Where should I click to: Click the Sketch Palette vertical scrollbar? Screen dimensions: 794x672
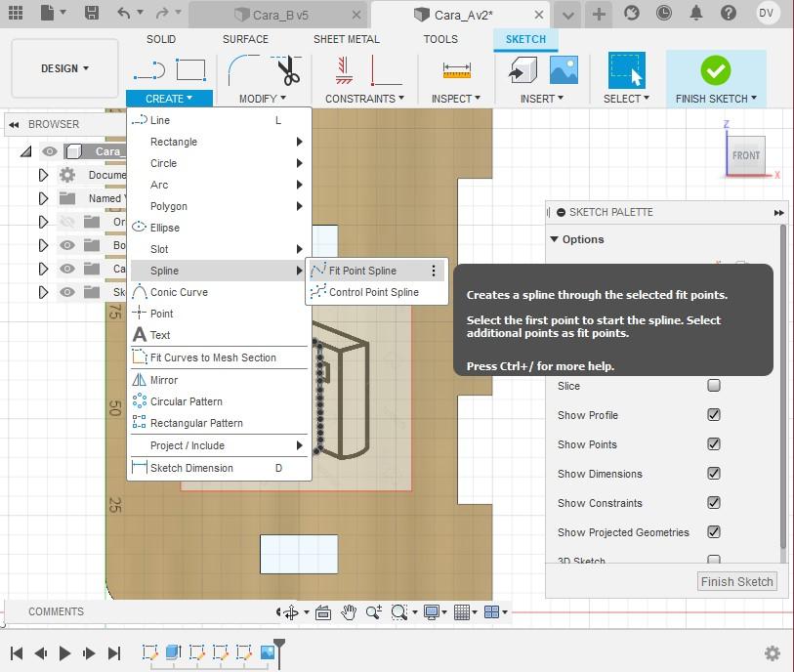tap(784, 385)
